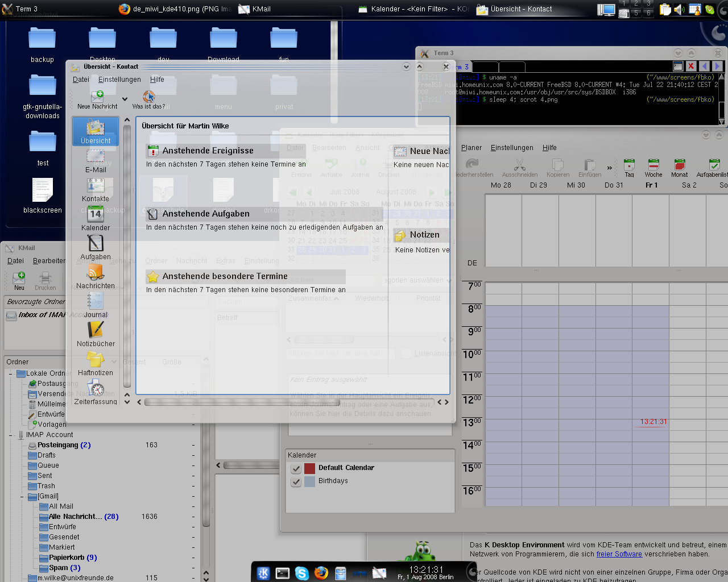
Task: Launch Firefox from the bottom panel
Action: (321, 573)
